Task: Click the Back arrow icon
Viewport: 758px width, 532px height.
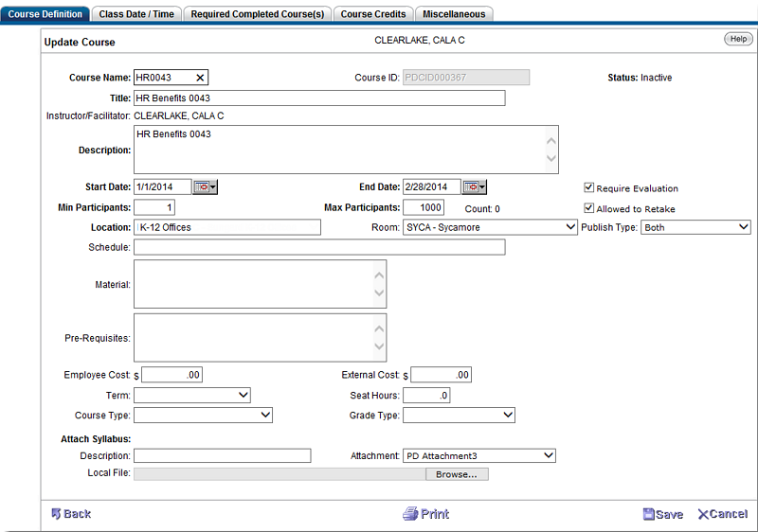Action: point(56,514)
